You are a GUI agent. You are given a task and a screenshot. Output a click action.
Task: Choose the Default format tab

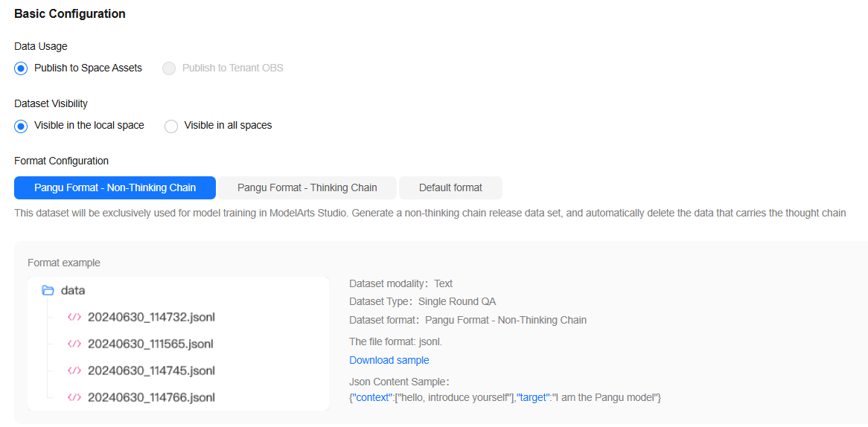(450, 187)
